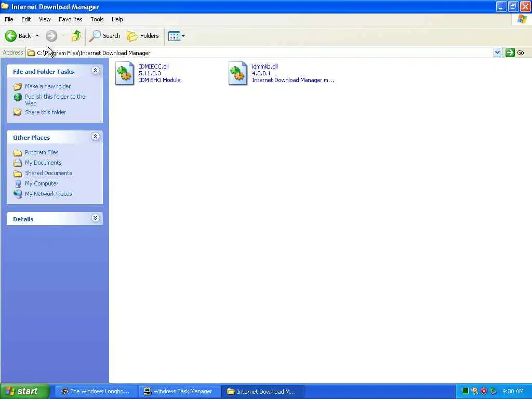
Task: Click the Forward arrow icon
Action: coord(51,36)
